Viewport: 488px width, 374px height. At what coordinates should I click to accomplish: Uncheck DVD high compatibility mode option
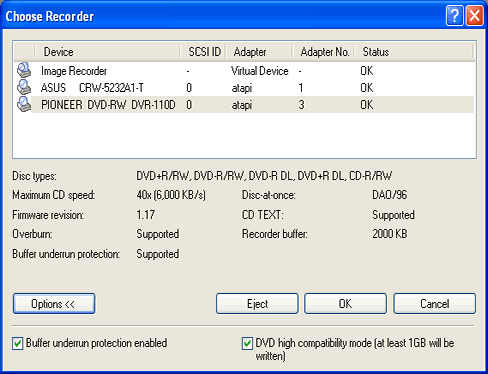pos(247,343)
